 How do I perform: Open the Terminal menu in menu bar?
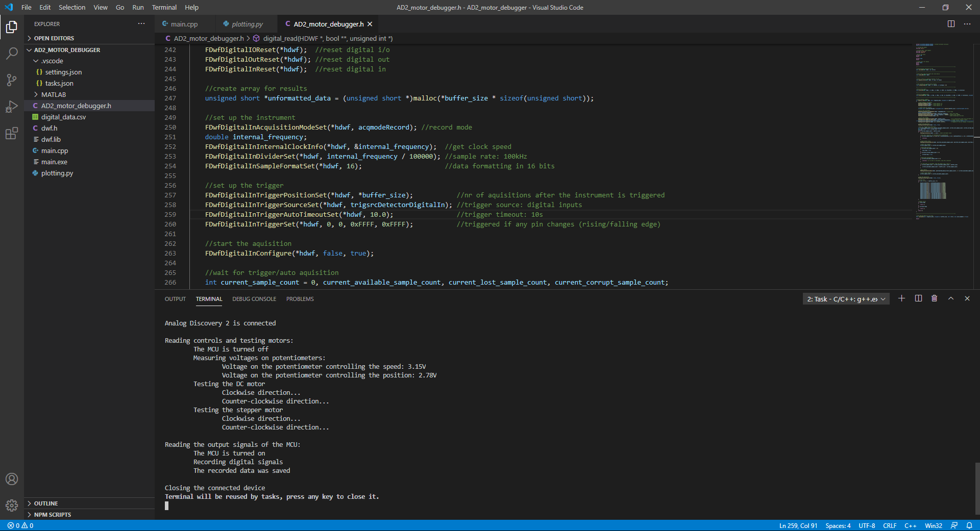pyautogui.click(x=164, y=7)
